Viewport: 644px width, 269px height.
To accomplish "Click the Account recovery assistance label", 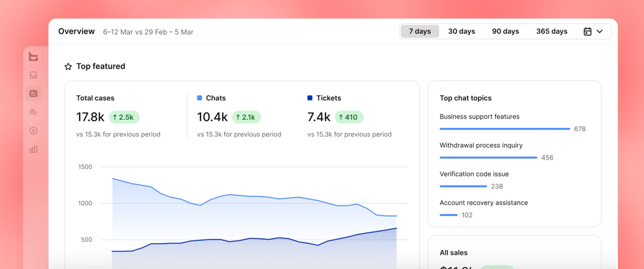I will 484,203.
